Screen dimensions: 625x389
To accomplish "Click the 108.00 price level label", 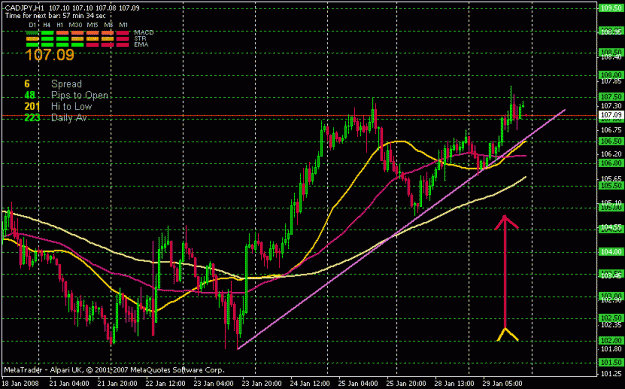I will tap(611, 75).
